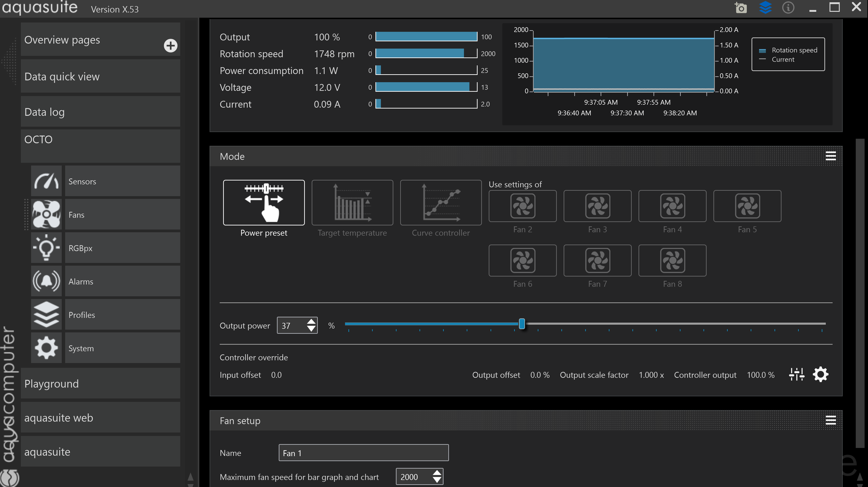The image size is (868, 487).
Task: Open the Fan setup panel hamburger menu
Action: pyautogui.click(x=831, y=420)
